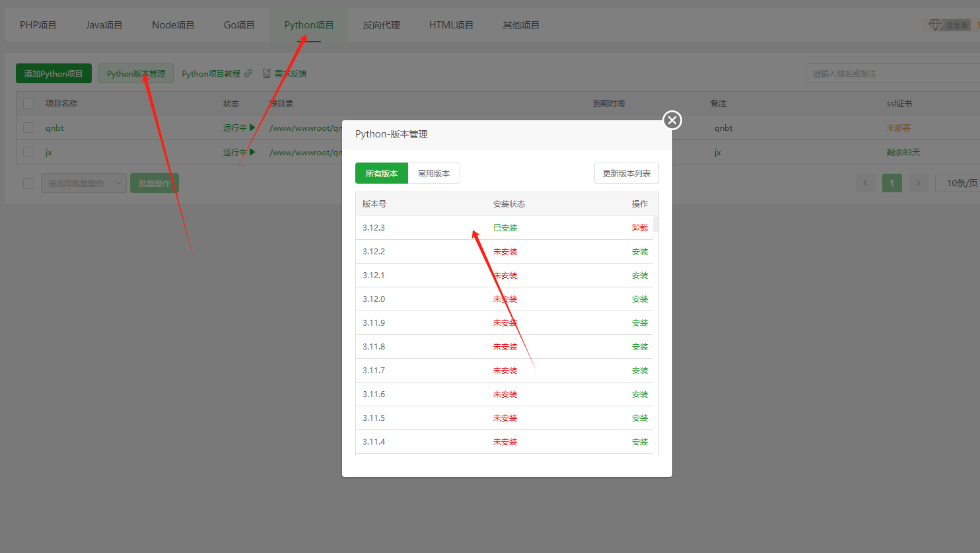Click the enterprise diamond icon
This screenshot has width=980, height=553.
pos(935,25)
